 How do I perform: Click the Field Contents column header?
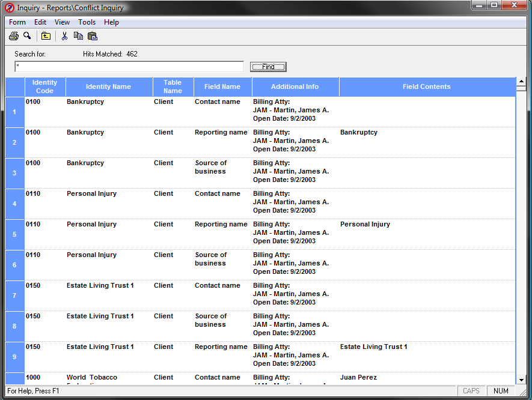426,86
